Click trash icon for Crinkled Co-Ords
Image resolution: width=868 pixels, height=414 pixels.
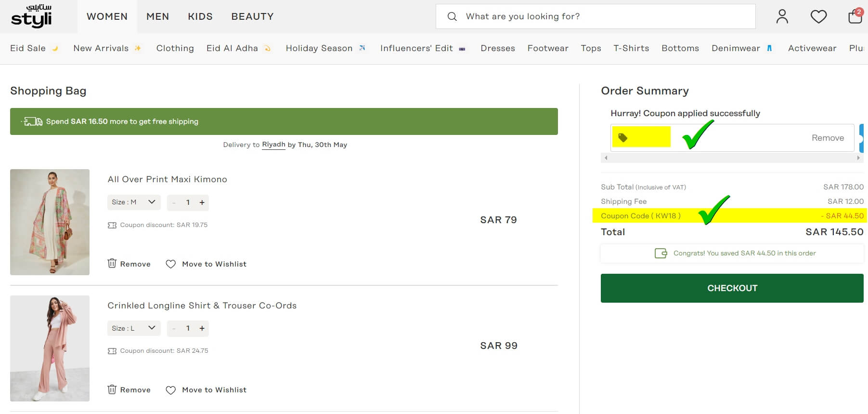click(x=112, y=389)
